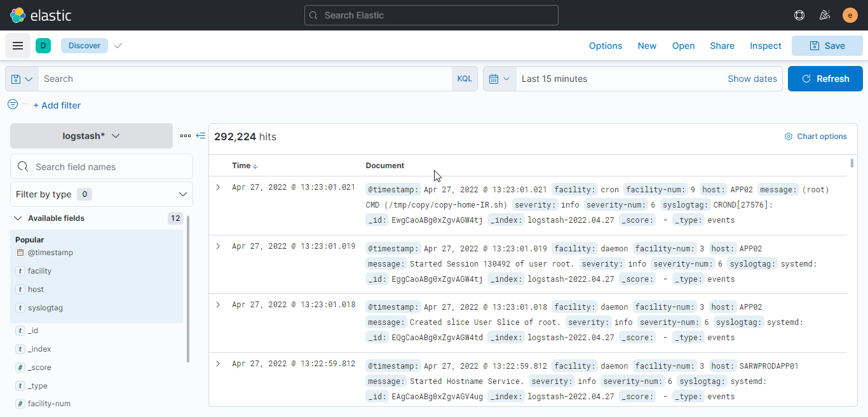Viewport: 868px width, 417px height.
Task: Click the Add filter link
Action: 57,105
